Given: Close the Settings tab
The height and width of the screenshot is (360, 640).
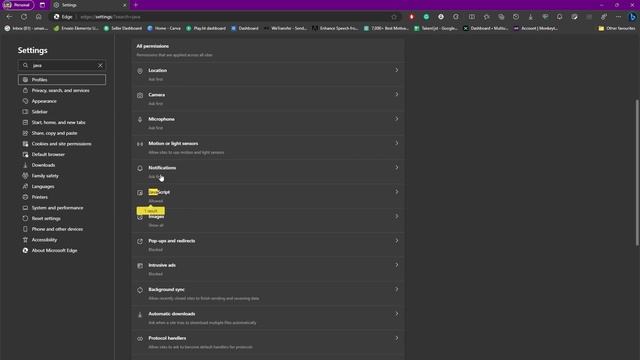Looking at the screenshot, I should tap(124, 5).
